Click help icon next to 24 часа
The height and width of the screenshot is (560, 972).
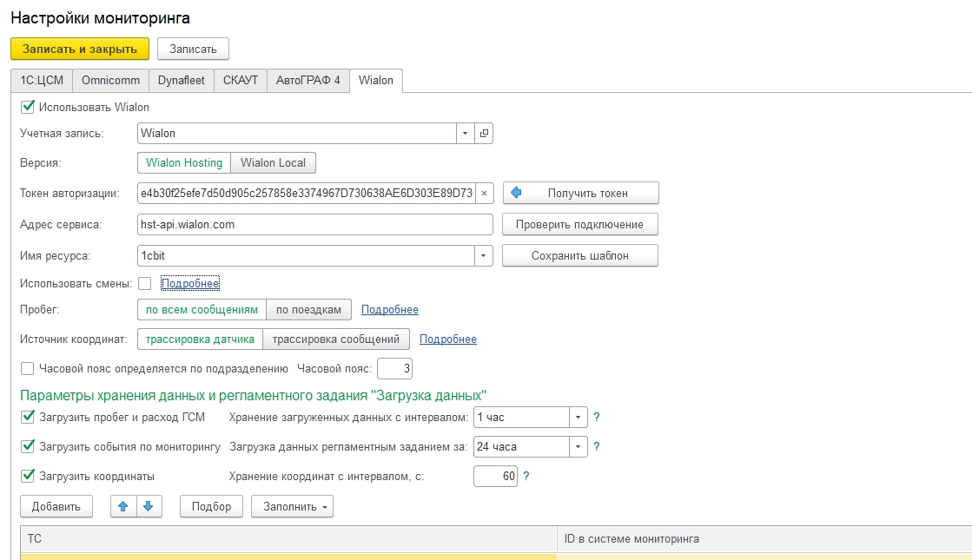pyautogui.click(x=597, y=447)
